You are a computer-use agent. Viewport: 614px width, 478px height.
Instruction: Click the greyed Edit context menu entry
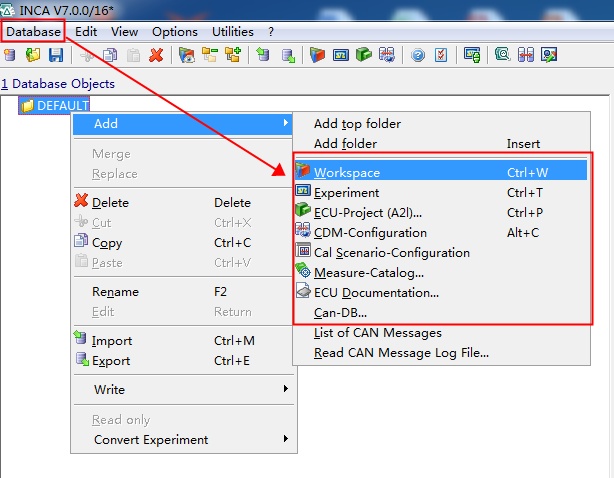[183, 312]
